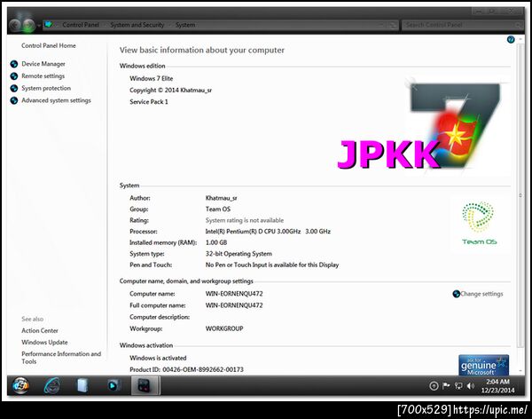
Task: Show hidden tray icons
Action: click(434, 385)
